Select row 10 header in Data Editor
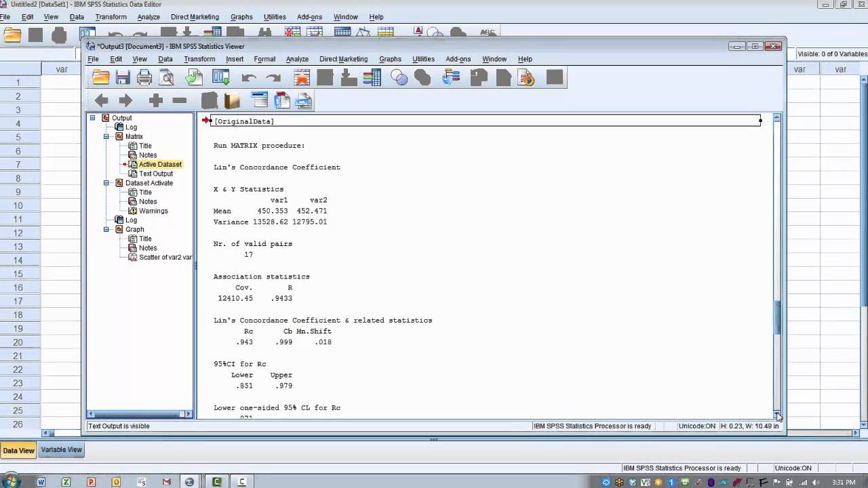The image size is (868, 488). pos(18,205)
